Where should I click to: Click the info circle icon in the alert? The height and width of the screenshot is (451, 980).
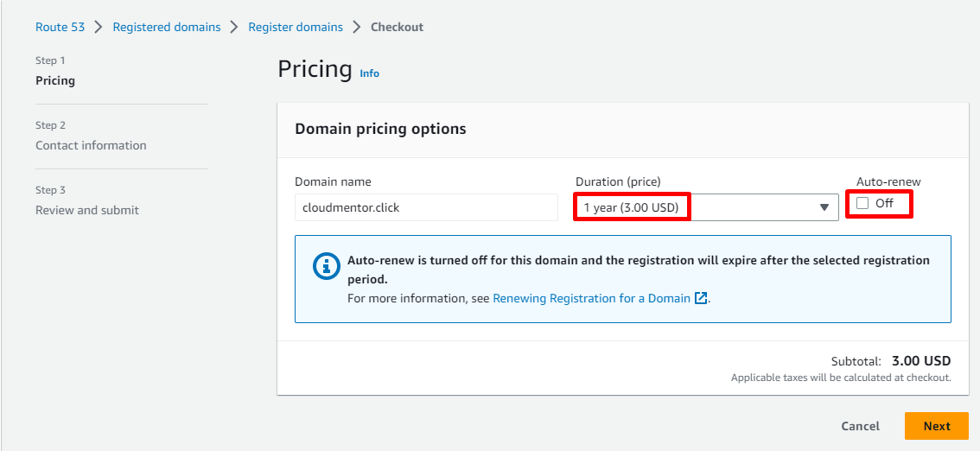click(x=326, y=266)
